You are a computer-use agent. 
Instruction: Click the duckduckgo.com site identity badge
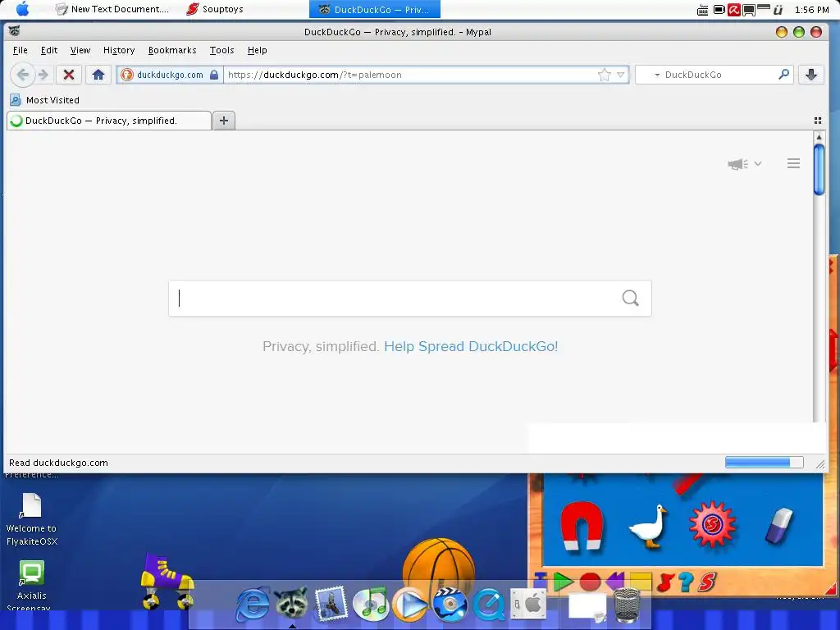click(170, 75)
